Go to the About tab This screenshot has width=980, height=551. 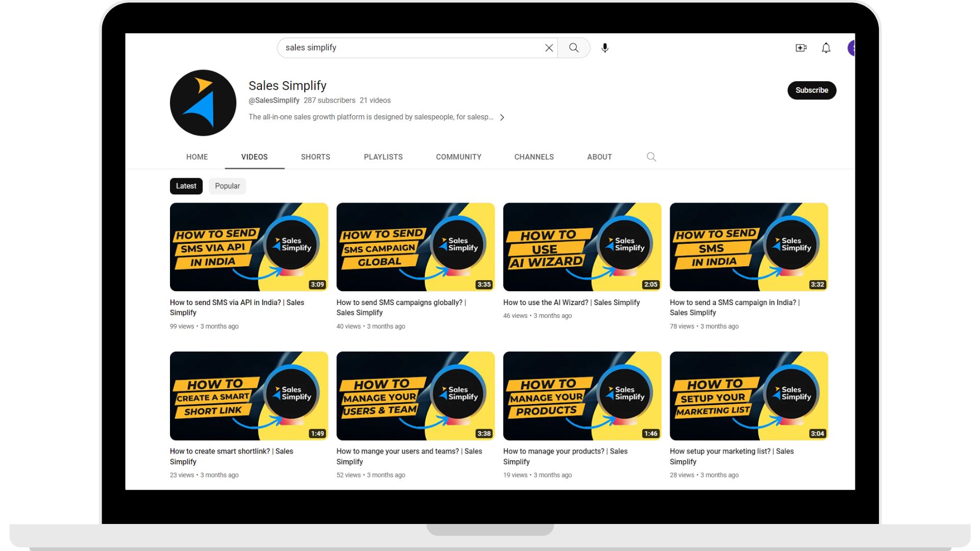pos(599,157)
